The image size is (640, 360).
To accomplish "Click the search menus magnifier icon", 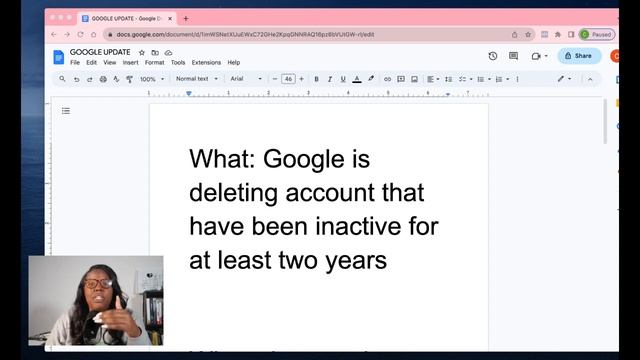I will tap(62, 79).
